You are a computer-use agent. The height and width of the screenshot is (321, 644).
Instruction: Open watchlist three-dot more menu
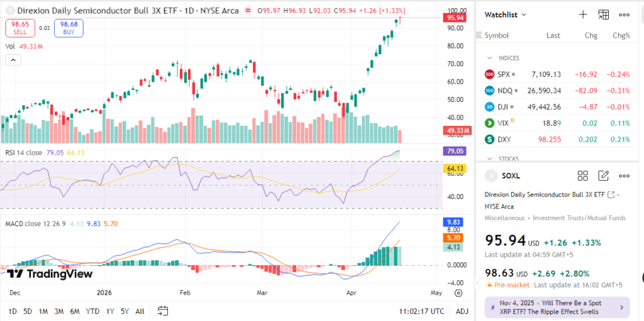[x=624, y=14]
